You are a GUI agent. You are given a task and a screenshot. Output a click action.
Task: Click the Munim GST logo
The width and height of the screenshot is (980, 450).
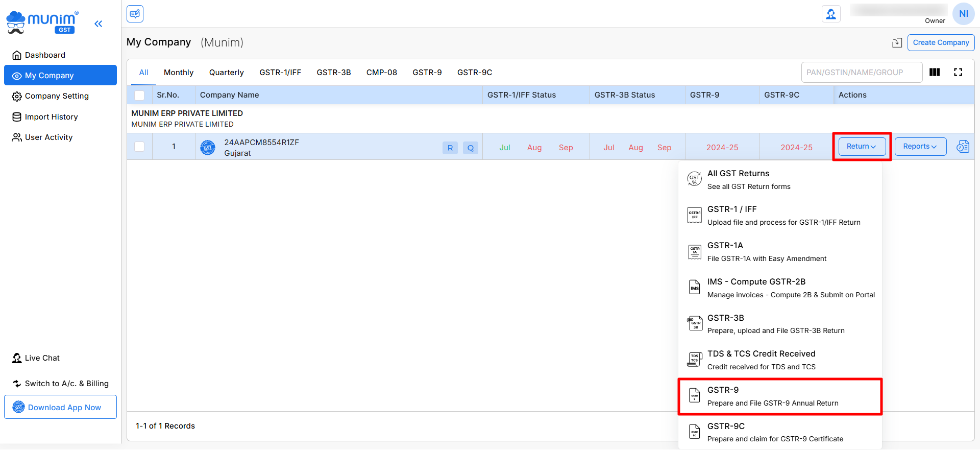tap(42, 22)
